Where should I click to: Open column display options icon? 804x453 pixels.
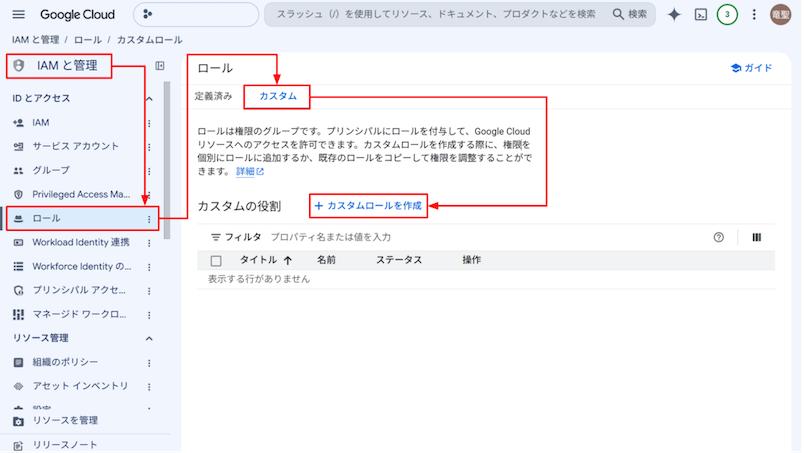[756, 237]
